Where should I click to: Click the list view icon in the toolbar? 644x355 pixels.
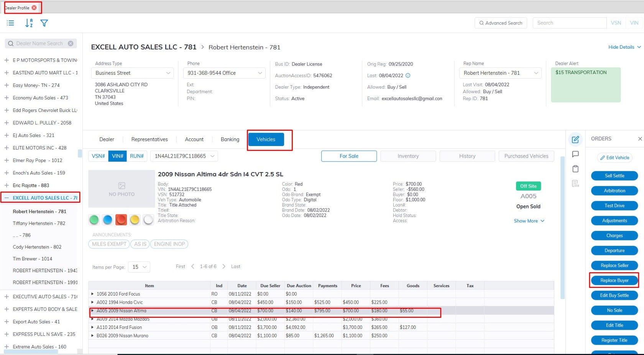point(10,23)
